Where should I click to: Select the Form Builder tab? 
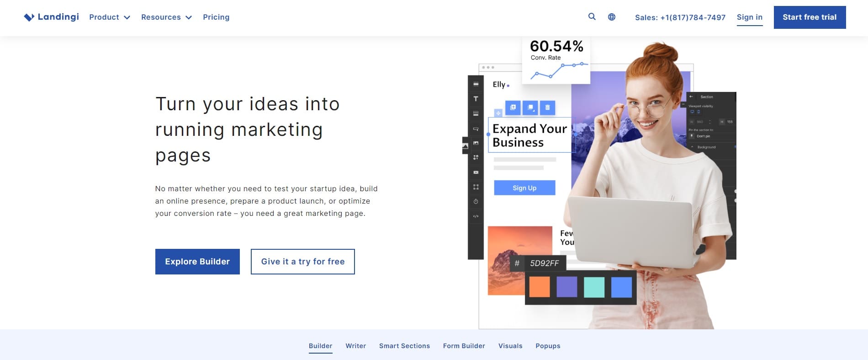[464, 346]
